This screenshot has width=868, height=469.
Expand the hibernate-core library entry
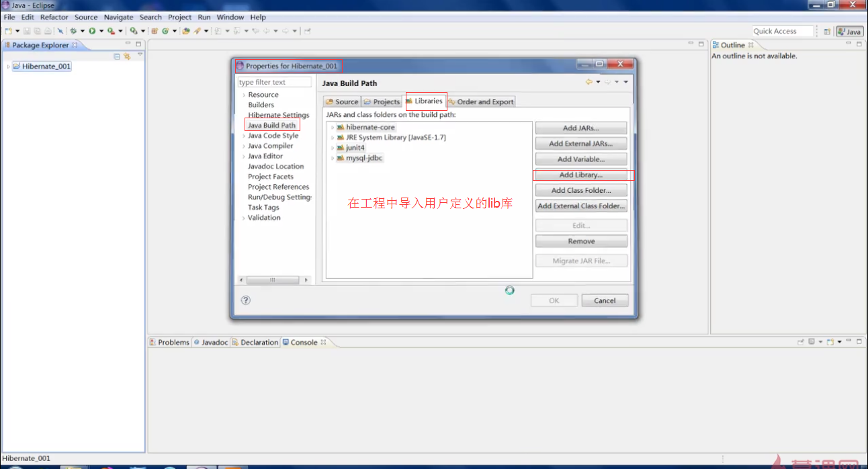(x=332, y=127)
